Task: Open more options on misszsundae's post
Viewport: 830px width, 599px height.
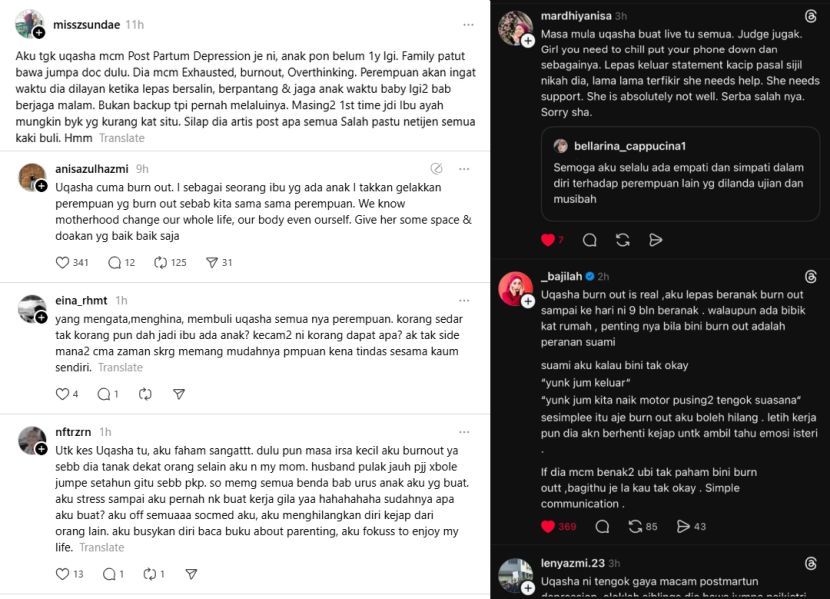Action: 468,24
